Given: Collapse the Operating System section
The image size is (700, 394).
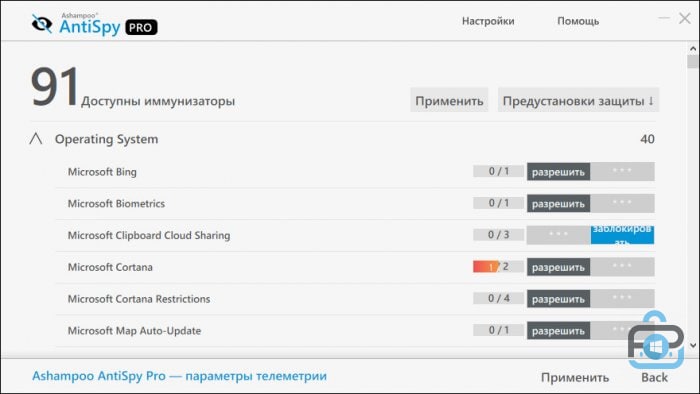Looking at the screenshot, I should click(x=36, y=139).
